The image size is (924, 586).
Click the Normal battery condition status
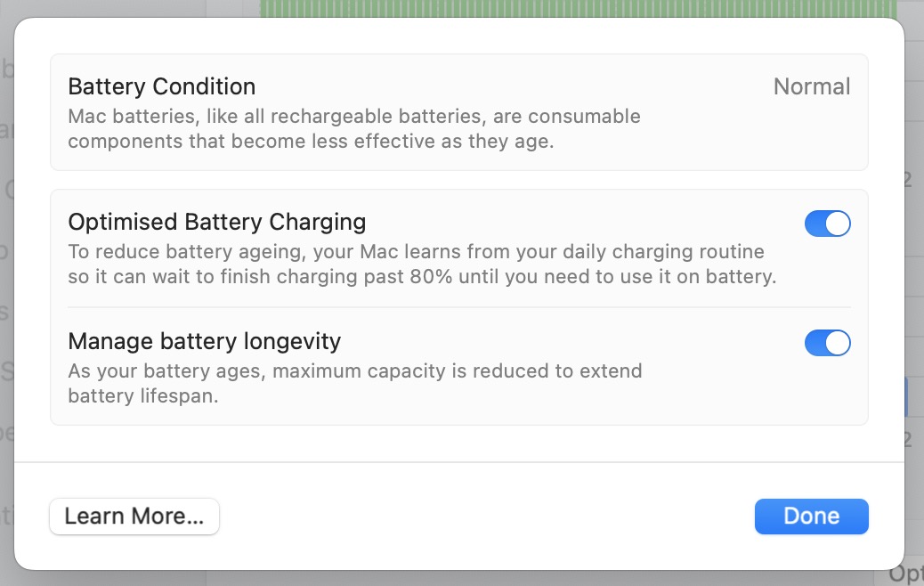click(x=812, y=86)
